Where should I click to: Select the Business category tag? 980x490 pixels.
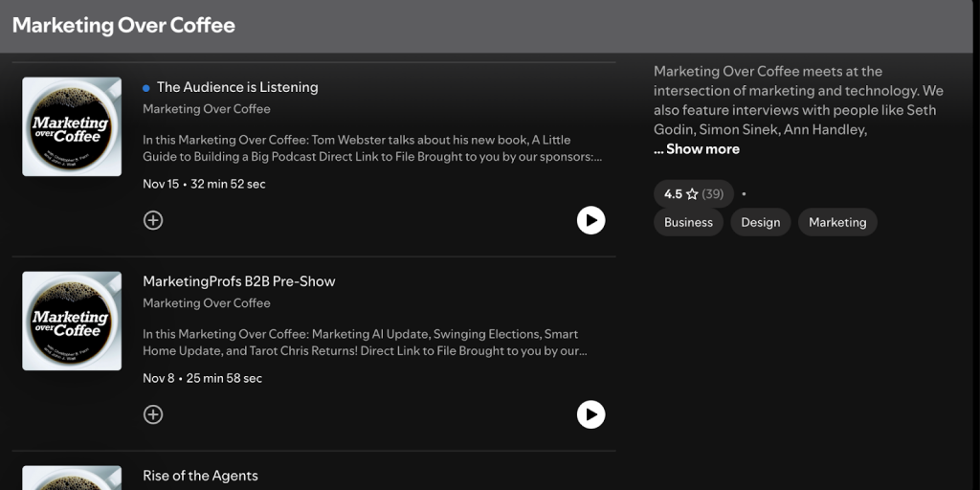[x=688, y=222]
